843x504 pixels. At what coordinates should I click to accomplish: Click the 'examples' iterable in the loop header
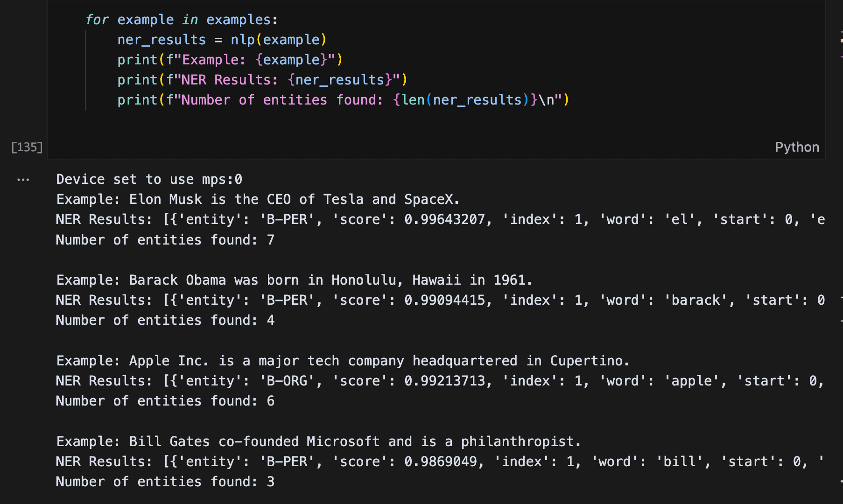coord(238,20)
